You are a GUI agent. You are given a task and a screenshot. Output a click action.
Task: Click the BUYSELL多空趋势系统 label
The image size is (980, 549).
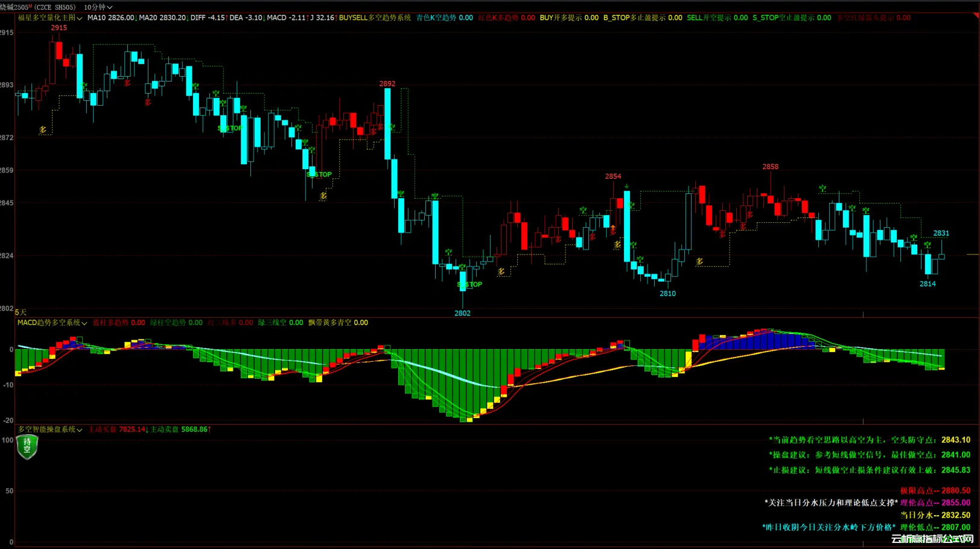(x=375, y=18)
